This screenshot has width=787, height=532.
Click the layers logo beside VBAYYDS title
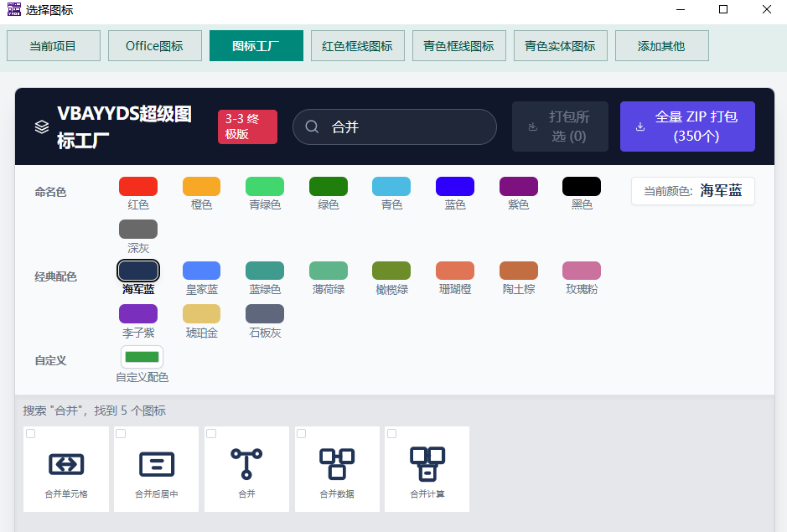click(x=42, y=127)
